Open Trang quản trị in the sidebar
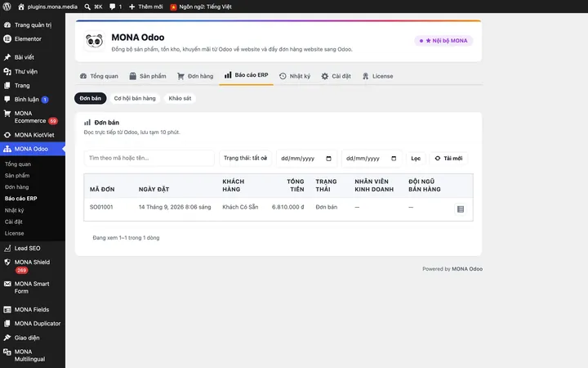588x368 pixels. [33, 25]
